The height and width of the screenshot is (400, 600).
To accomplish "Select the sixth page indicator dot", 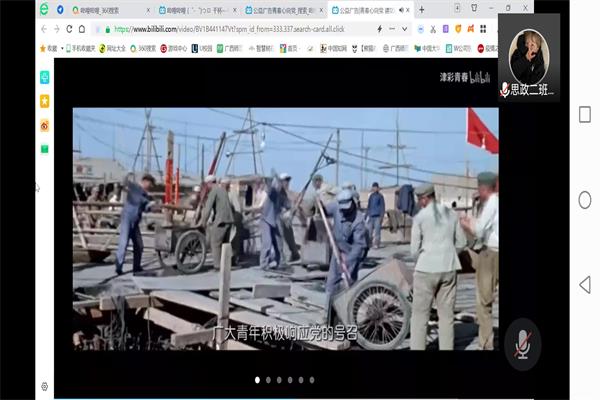I will tap(312, 380).
